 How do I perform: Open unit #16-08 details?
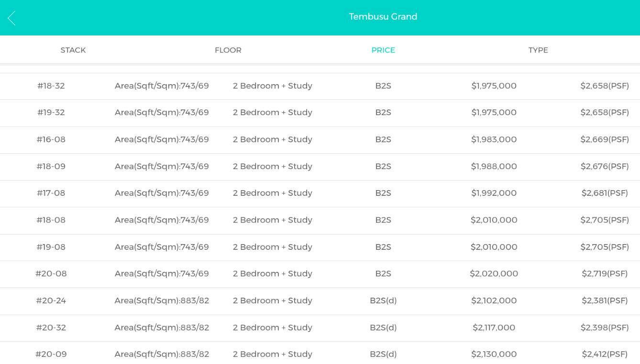tap(51, 139)
